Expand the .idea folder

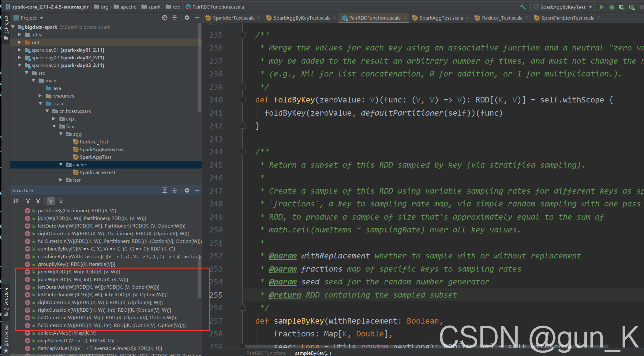(x=20, y=35)
